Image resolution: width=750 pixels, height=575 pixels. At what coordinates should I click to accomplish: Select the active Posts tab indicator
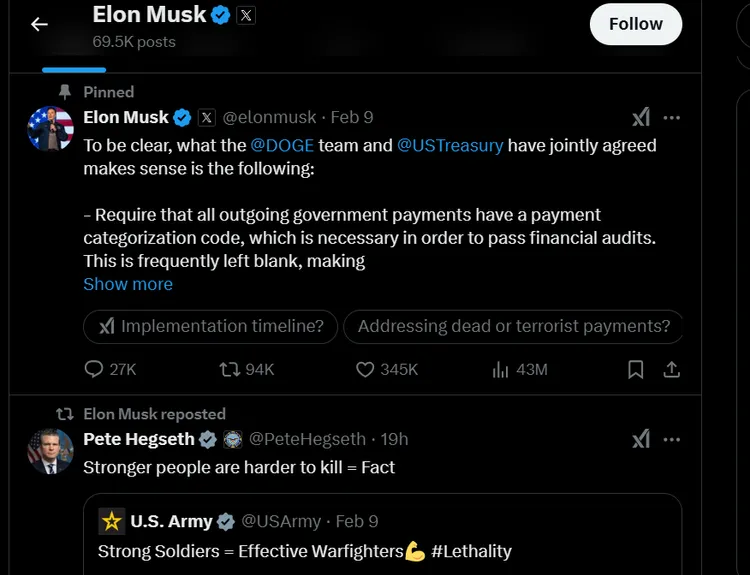pyautogui.click(x=73, y=69)
